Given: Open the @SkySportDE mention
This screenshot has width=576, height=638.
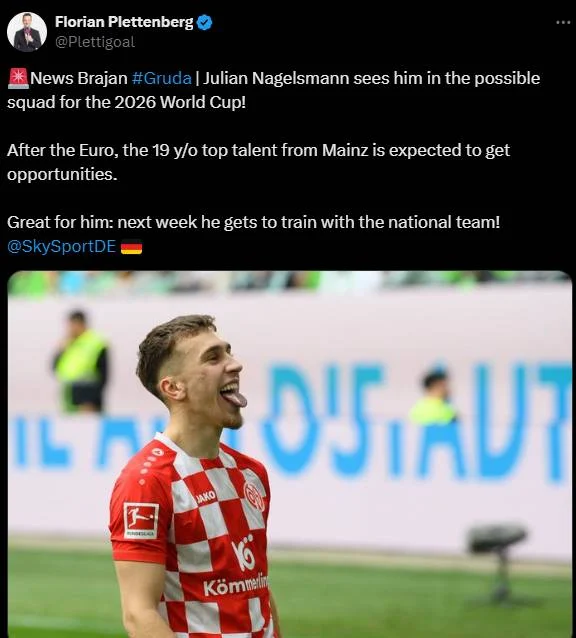Looking at the screenshot, I should click(61, 246).
